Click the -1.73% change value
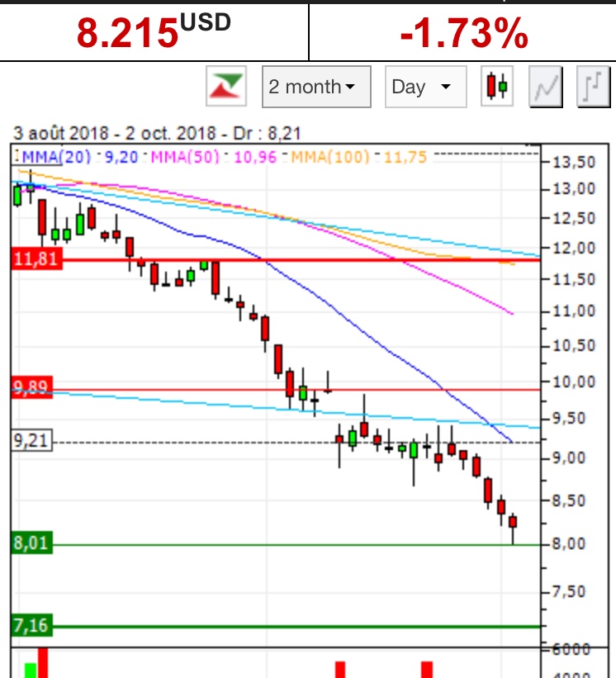 [464, 33]
